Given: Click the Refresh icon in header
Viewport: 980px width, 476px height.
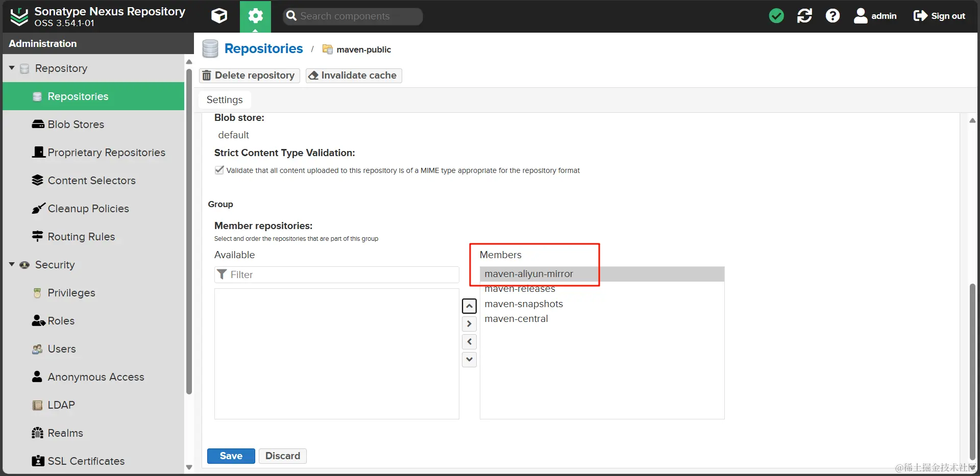Looking at the screenshot, I should point(804,16).
